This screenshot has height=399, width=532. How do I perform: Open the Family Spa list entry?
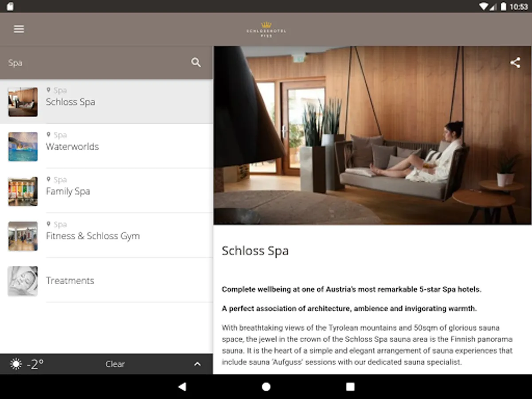click(x=106, y=191)
